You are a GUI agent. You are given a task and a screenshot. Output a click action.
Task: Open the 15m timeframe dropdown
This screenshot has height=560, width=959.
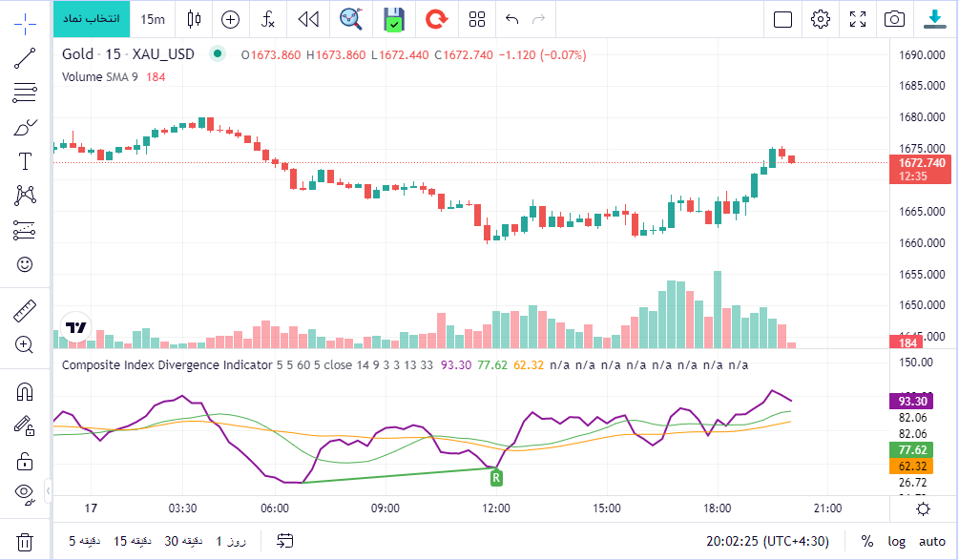pos(152,19)
